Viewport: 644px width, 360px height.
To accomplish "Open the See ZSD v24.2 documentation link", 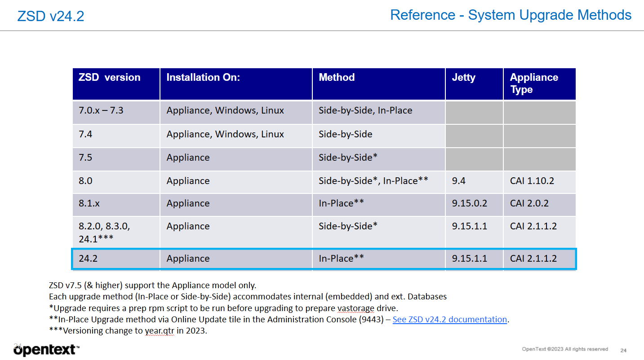I will [449, 320].
